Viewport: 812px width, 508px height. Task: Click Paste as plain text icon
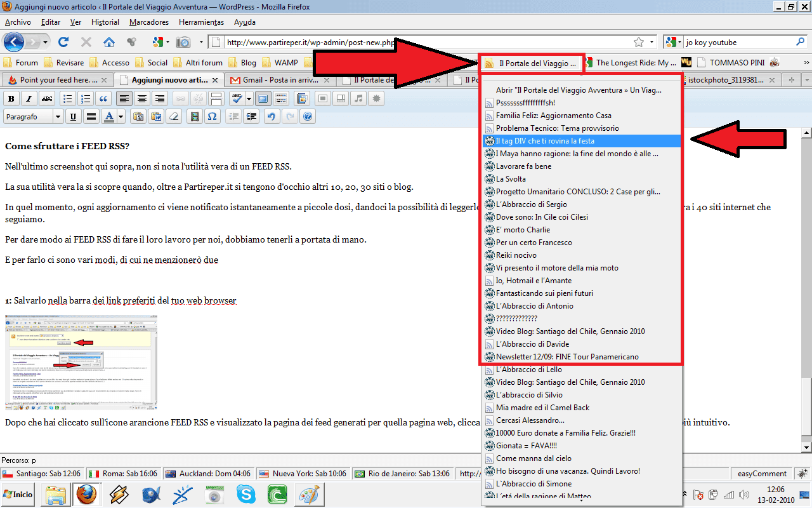click(x=138, y=116)
